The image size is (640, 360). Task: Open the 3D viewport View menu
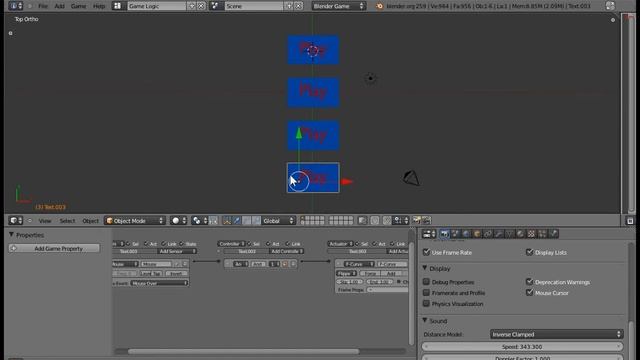pos(45,221)
